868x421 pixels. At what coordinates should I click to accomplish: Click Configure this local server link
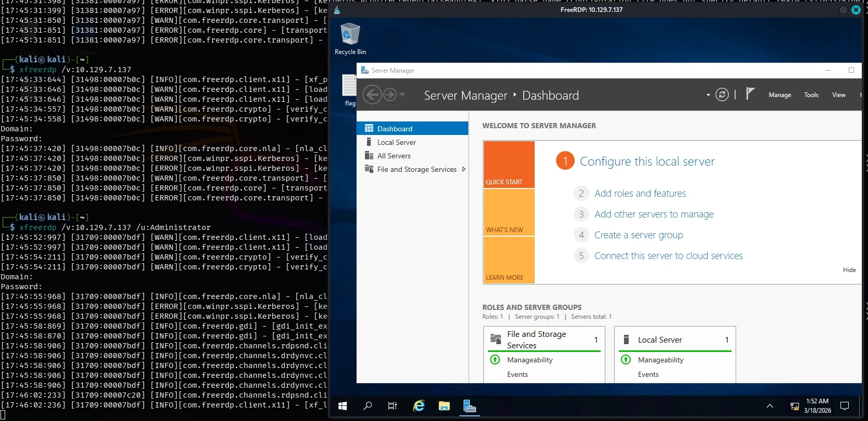click(647, 161)
